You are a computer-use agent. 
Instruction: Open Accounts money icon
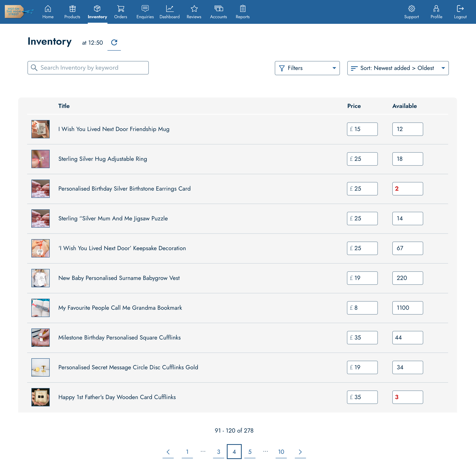[218, 9]
